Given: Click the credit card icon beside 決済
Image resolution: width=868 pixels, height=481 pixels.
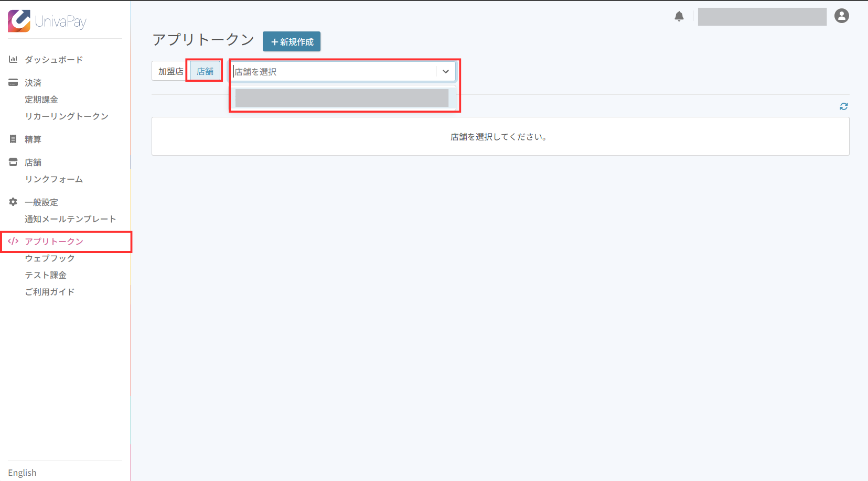Looking at the screenshot, I should (x=13, y=82).
